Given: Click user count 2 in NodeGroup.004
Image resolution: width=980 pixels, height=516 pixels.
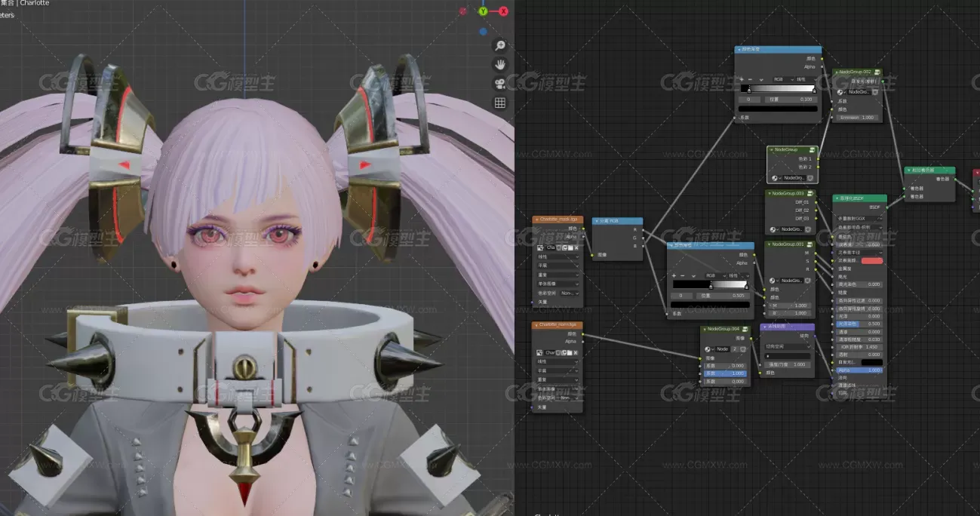Looking at the screenshot, I should tap(734, 349).
